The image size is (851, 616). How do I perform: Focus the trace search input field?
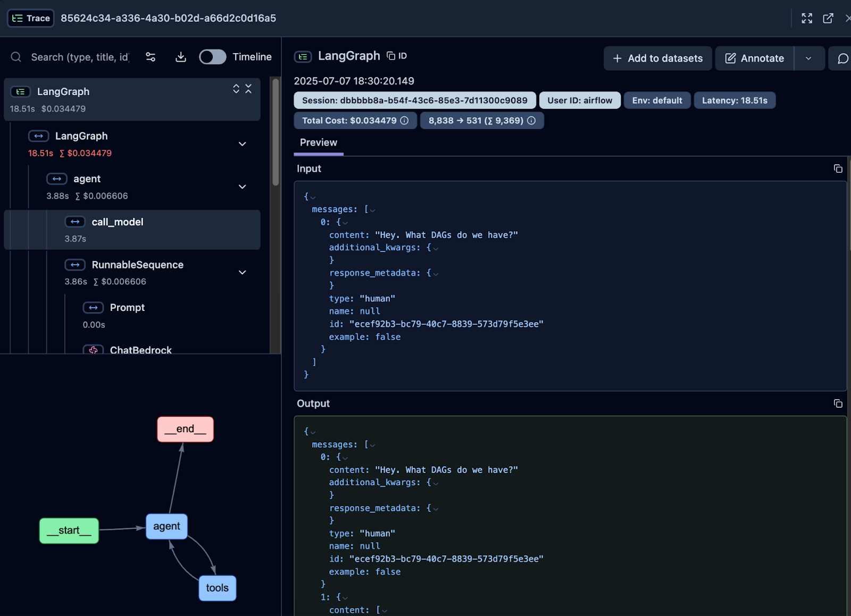pos(80,57)
